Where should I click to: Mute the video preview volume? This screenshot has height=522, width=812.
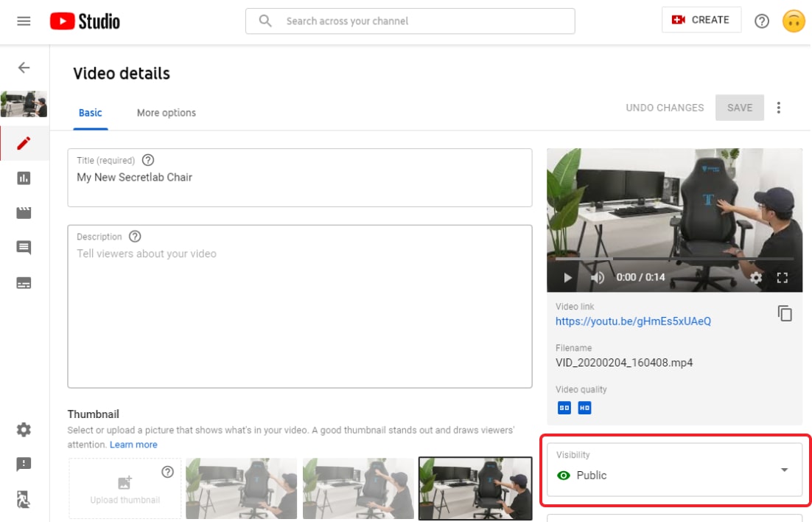coord(598,278)
